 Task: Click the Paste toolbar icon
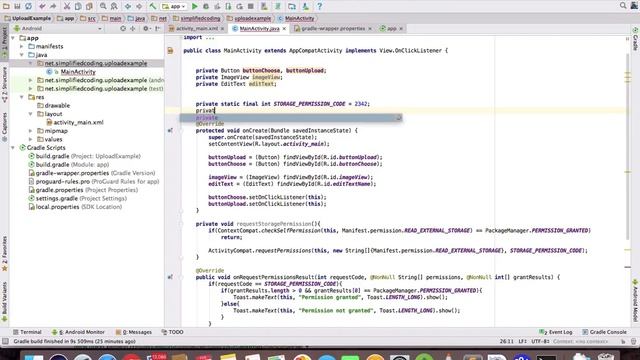click(89, 6)
